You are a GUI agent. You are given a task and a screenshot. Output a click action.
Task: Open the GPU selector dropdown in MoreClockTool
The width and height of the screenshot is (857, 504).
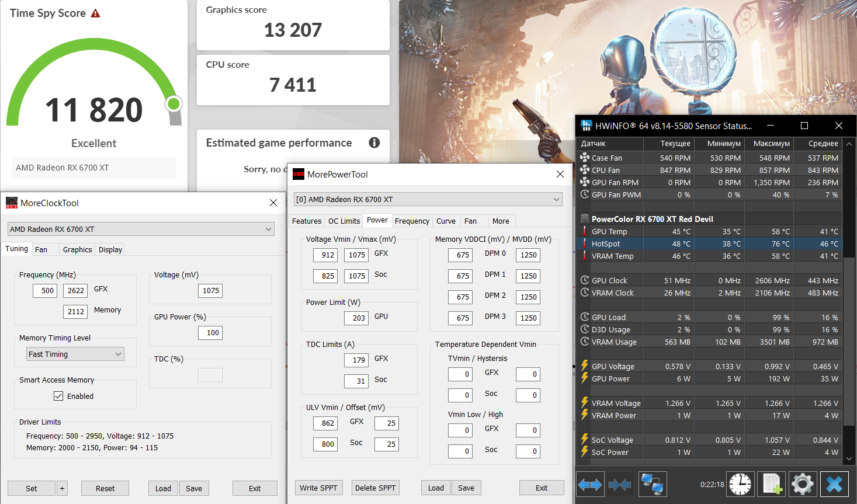click(x=141, y=229)
